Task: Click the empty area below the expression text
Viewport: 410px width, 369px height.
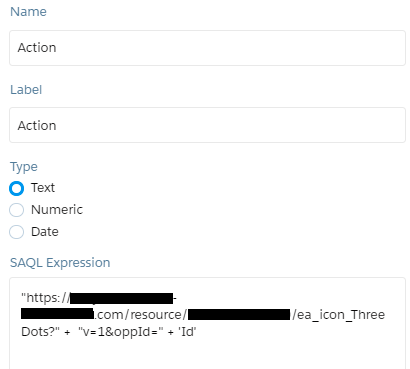Action: pos(207,355)
